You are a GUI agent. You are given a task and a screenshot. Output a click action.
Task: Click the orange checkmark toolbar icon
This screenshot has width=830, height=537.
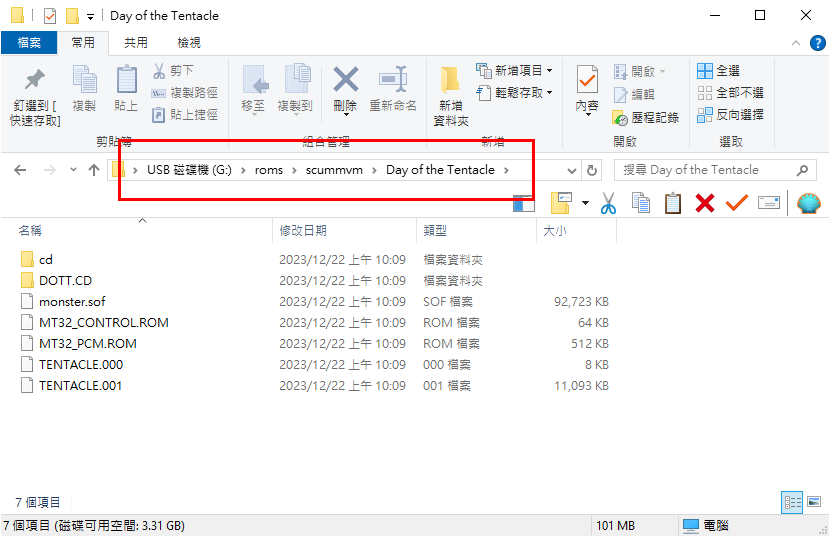[736, 203]
